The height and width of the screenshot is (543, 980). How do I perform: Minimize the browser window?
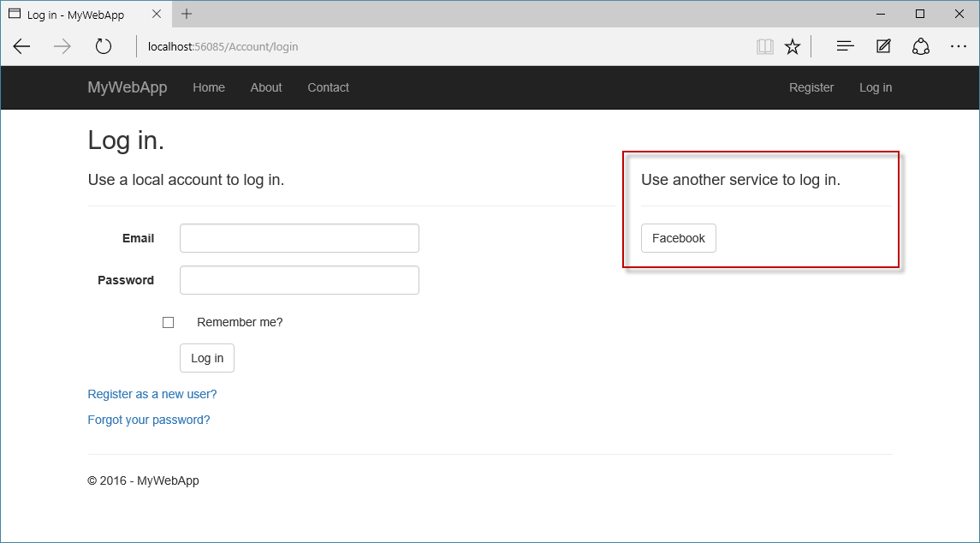point(882,14)
